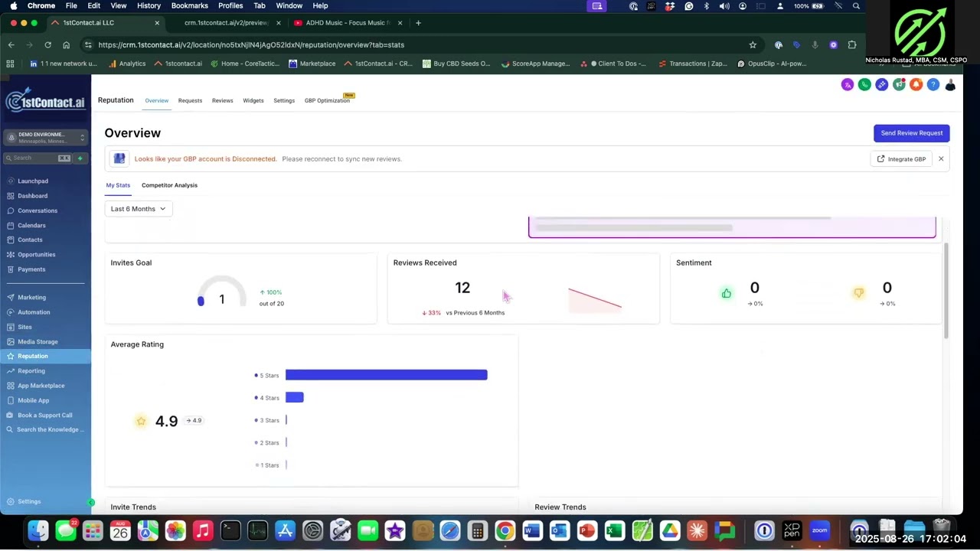Screen dimensions: 980x551
Task: Open the orange notifications bell
Action: pos(916,85)
